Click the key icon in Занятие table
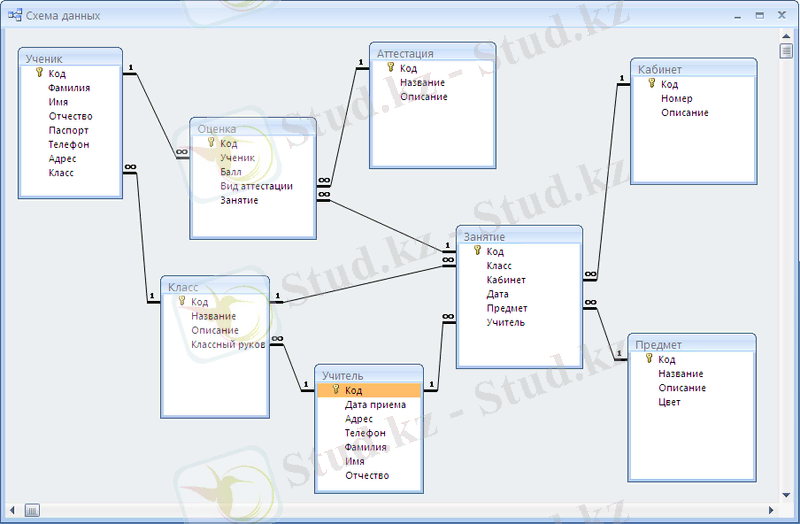The height and width of the screenshot is (524, 800). click(478, 251)
